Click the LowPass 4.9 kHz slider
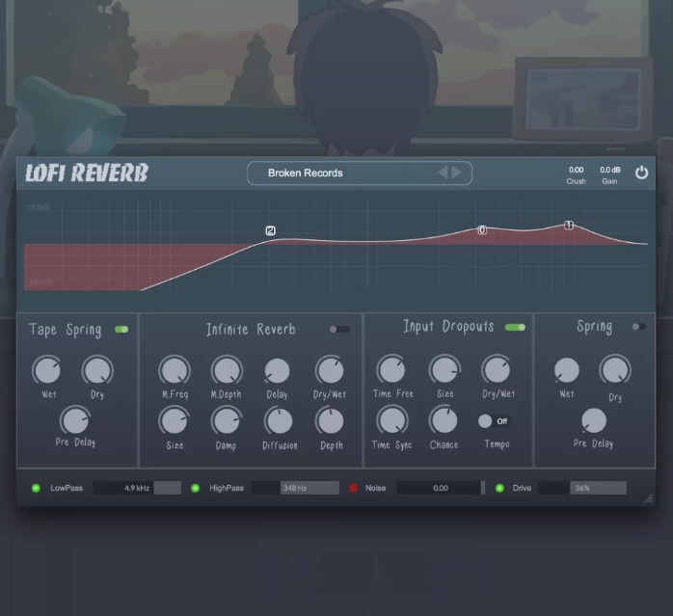Viewport: 673px width, 616px height. tap(137, 488)
